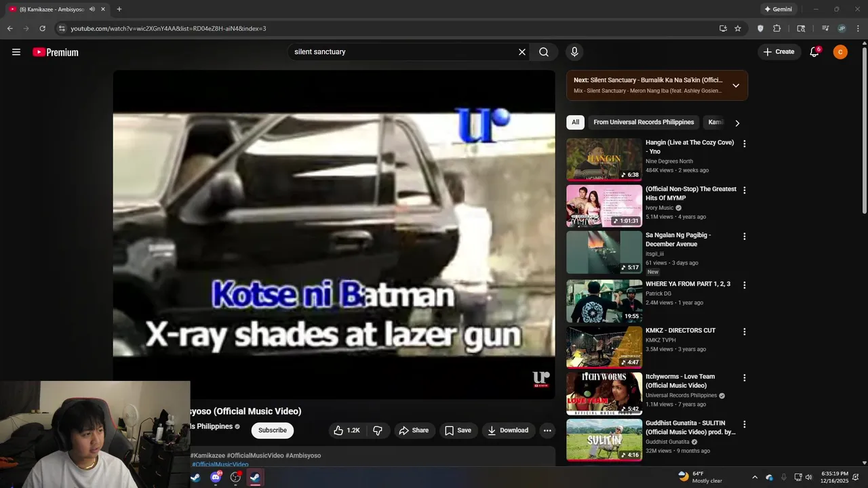Like the video with thumbs up
The image size is (868, 488).
(x=347, y=430)
